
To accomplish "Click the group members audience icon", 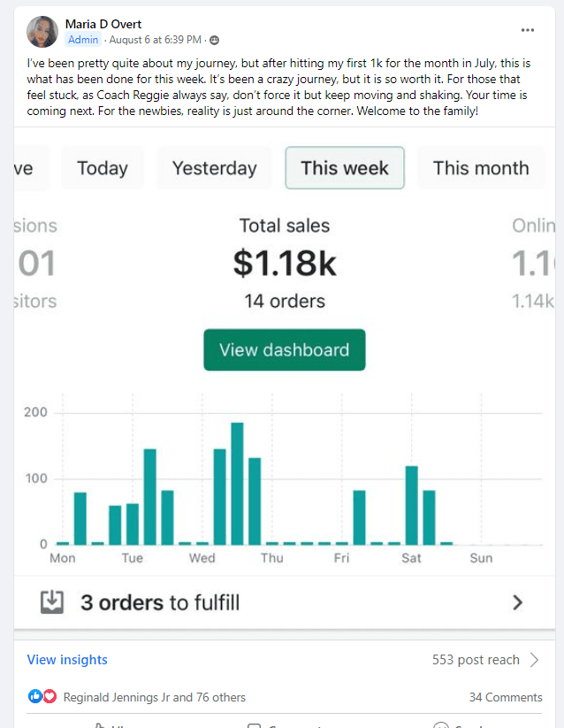I will click(215, 41).
